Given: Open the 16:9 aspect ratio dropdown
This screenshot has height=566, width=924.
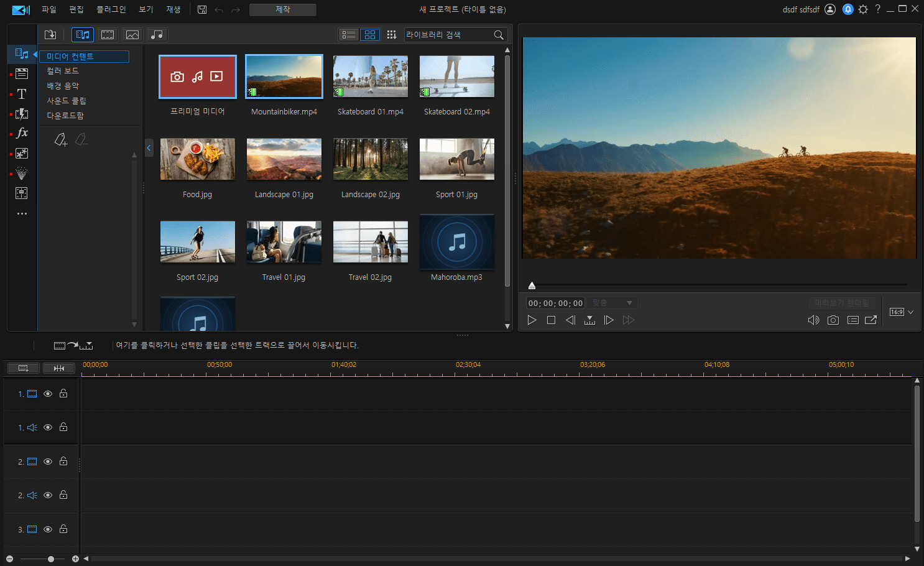Looking at the screenshot, I should coord(902,312).
